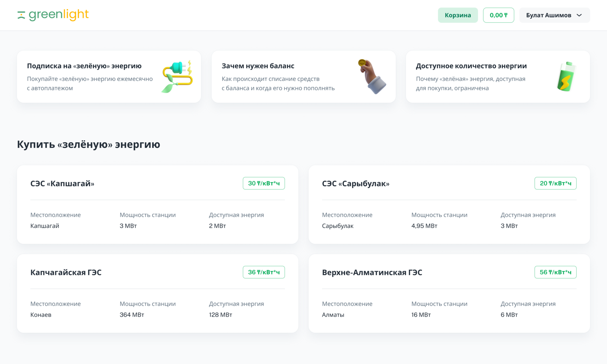
Task: Click the hand holding coin icon
Action: (372, 77)
